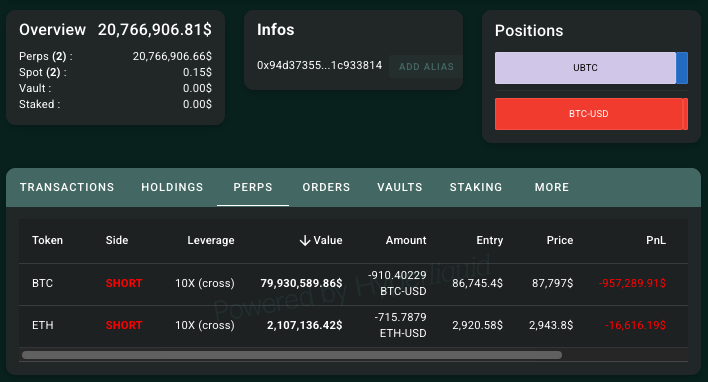Image resolution: width=708 pixels, height=382 pixels.
Task: Sort table by Token column header
Action: (x=47, y=240)
